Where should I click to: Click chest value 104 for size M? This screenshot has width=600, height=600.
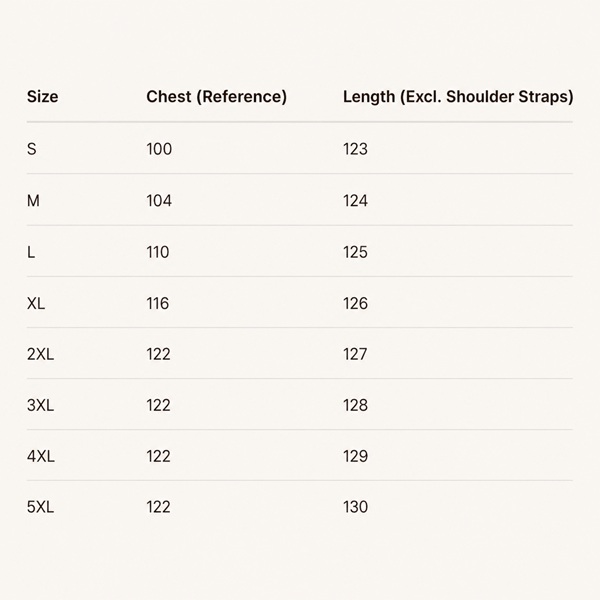coord(159,201)
